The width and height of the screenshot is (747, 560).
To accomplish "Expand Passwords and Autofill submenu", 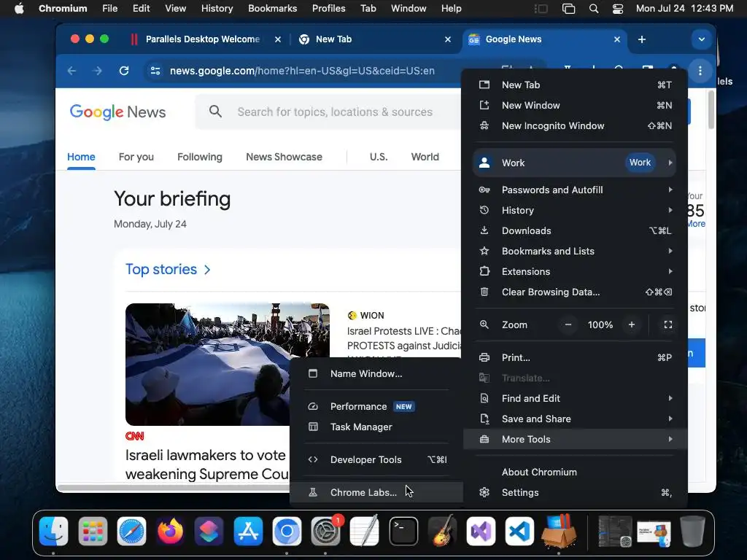I will click(x=576, y=190).
